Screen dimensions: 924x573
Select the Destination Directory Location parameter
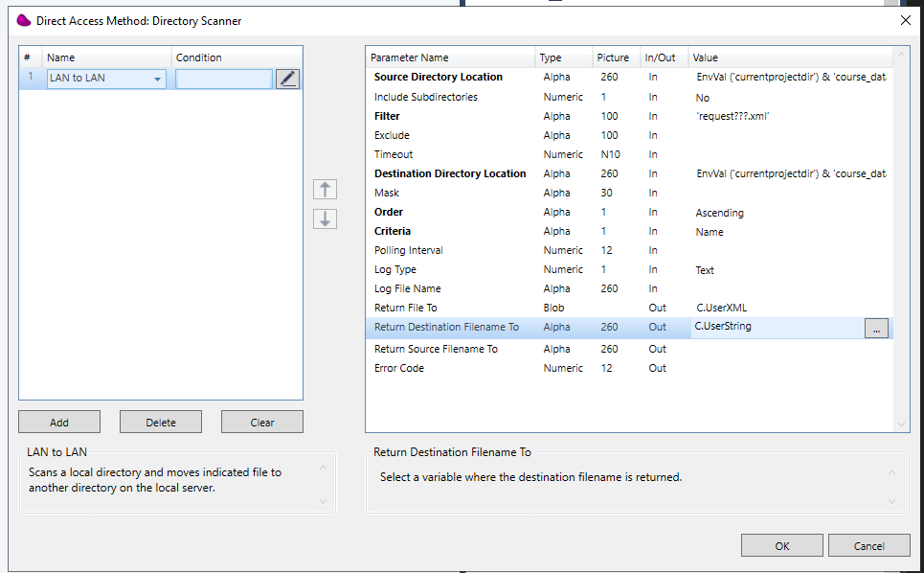click(x=629, y=173)
